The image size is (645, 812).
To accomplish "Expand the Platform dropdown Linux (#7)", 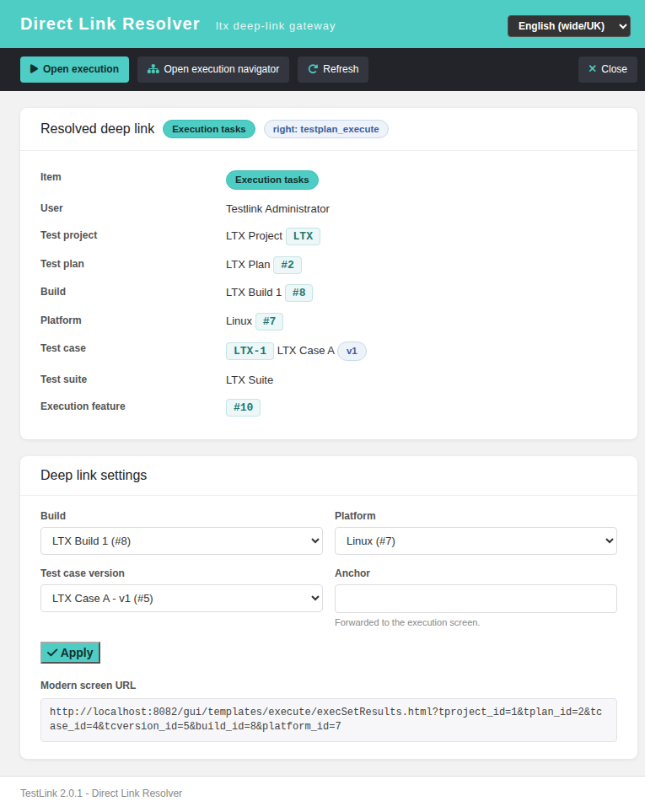I will (x=476, y=540).
